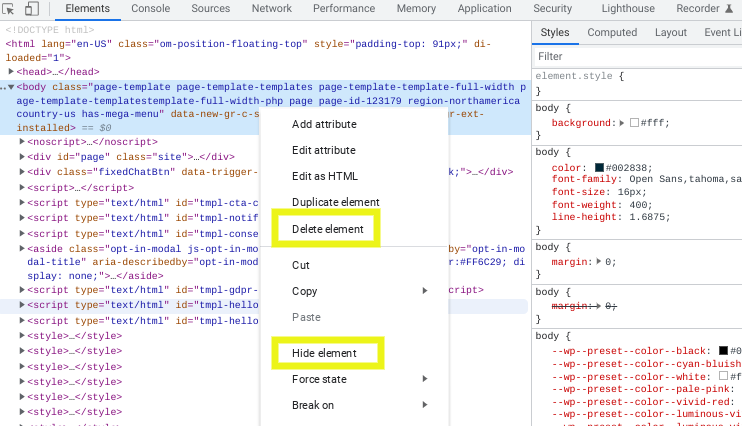This screenshot has height=426, width=742.
Task: Open the Sources tab
Action: (211, 9)
